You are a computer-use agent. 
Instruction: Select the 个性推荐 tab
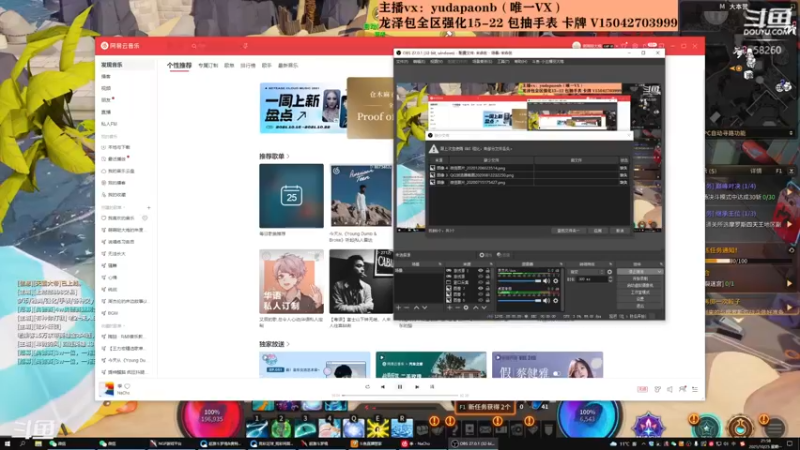point(179,65)
